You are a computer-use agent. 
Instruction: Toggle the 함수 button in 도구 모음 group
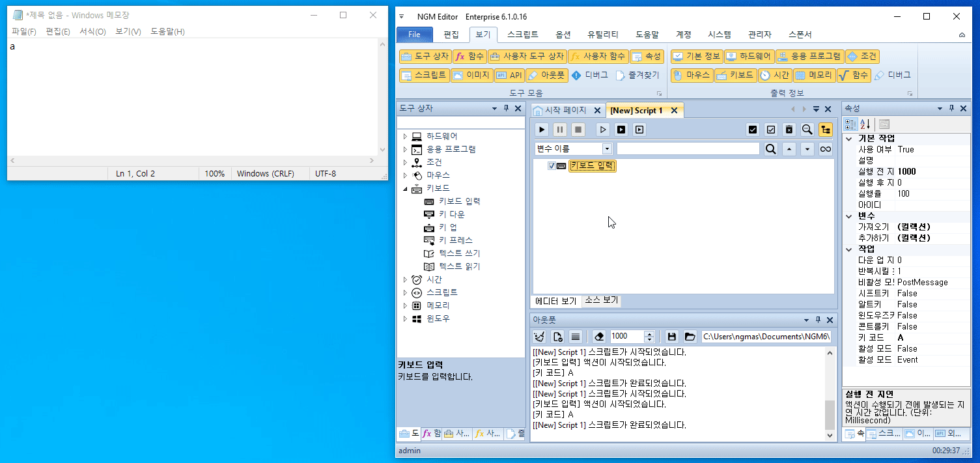(469, 57)
